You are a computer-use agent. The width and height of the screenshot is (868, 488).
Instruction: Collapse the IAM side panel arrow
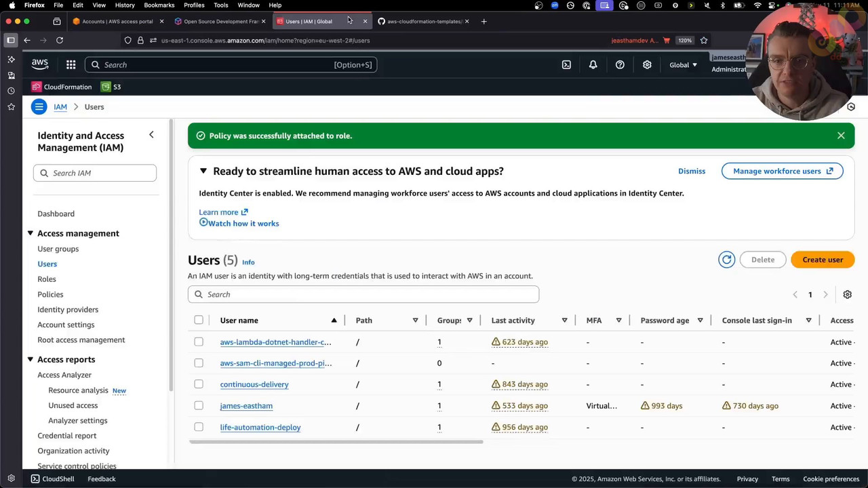151,135
